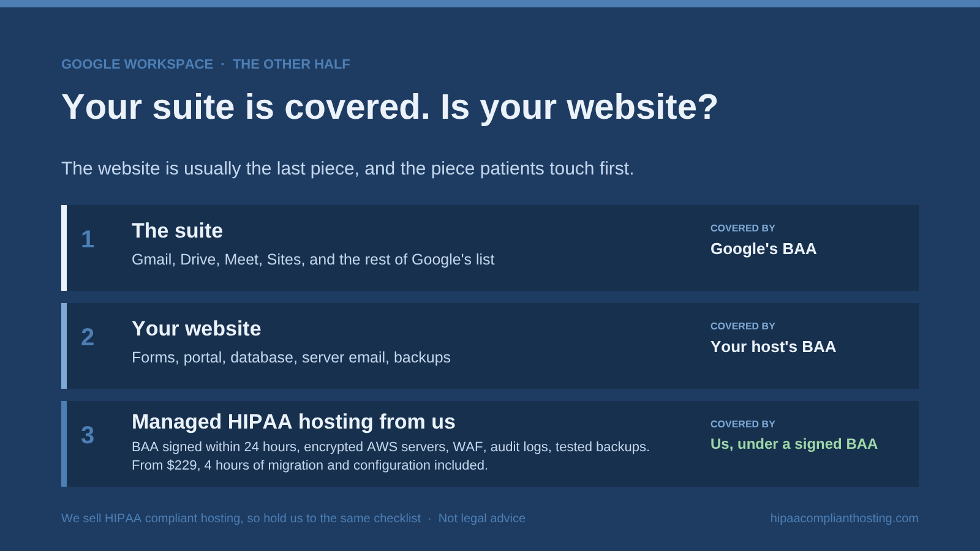
Task: Click the "We sell HIPAA compliant hosting" footer note
Action: (x=241, y=519)
